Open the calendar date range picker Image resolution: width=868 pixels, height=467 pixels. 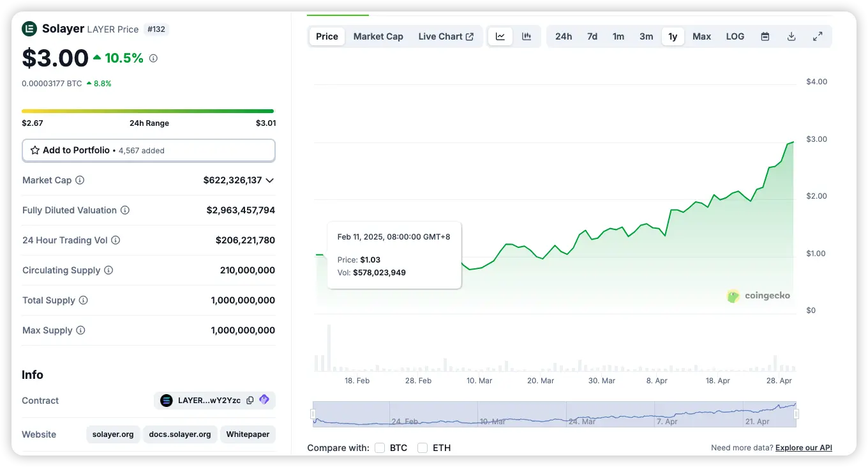click(765, 36)
